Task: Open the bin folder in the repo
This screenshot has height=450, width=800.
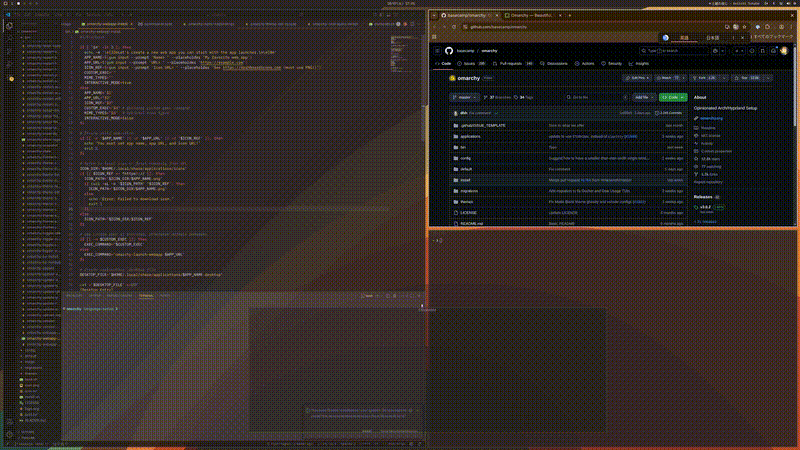Action: 463,147
